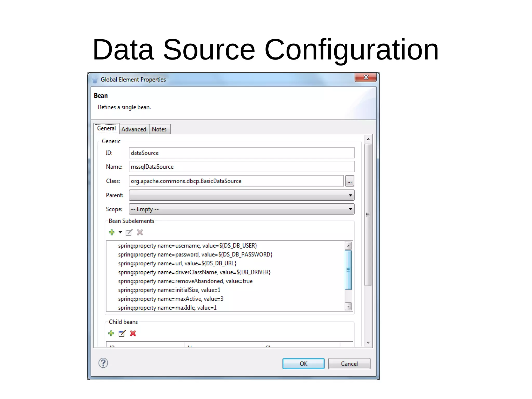This screenshot has height=399, width=532.
Task: Click the delete X in Bean Subelements
Action: [140, 232]
